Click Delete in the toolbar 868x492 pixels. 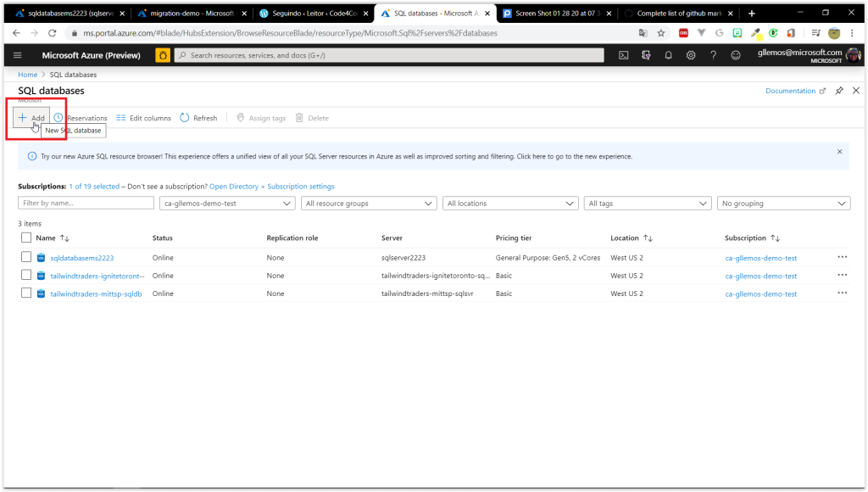(312, 118)
